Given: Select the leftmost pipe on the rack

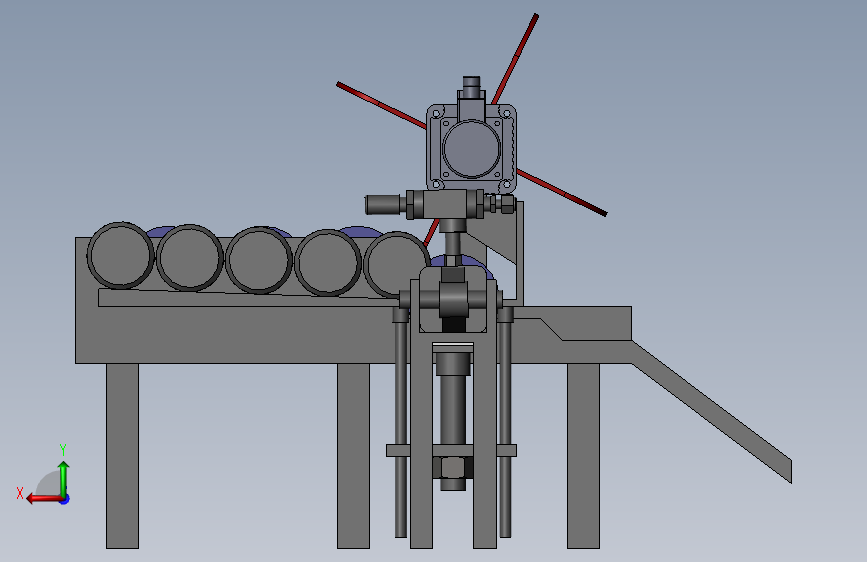Looking at the screenshot, I should 121,256.
